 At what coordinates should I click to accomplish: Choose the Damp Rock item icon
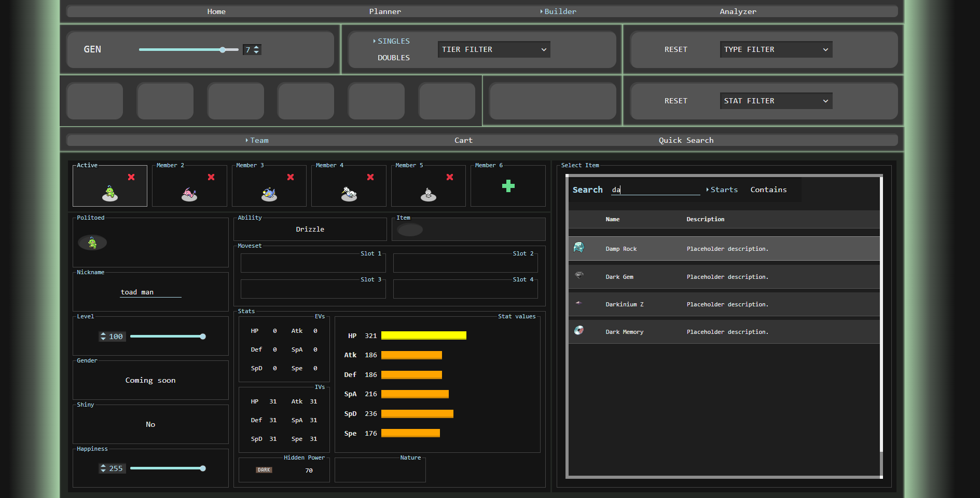click(x=579, y=248)
